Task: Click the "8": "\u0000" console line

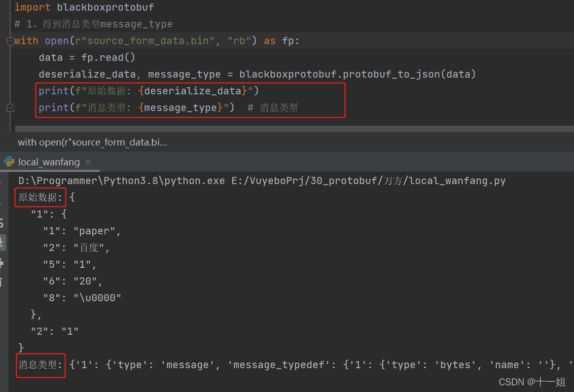Action: (x=82, y=298)
